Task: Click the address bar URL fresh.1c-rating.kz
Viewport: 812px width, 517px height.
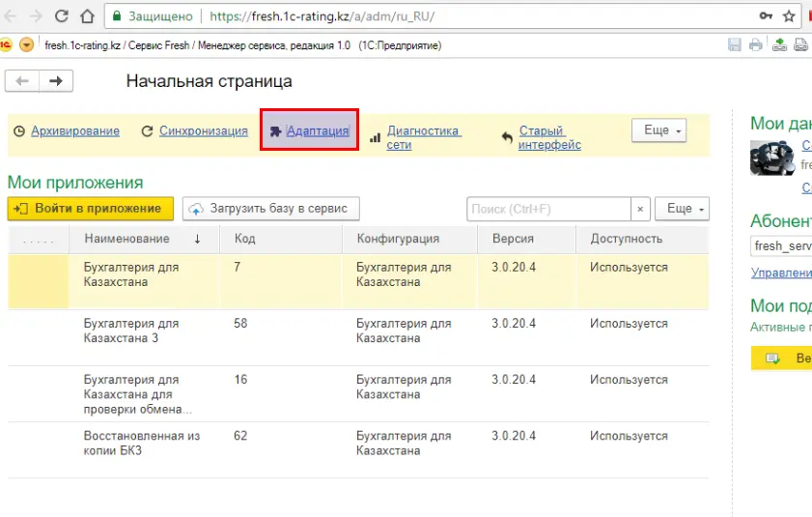Action: click(322, 16)
